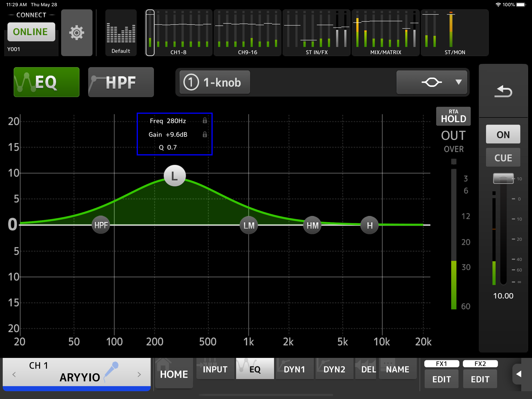The width and height of the screenshot is (532, 399).
Task: Expand the EQ type dropdown
Action: coord(432,82)
